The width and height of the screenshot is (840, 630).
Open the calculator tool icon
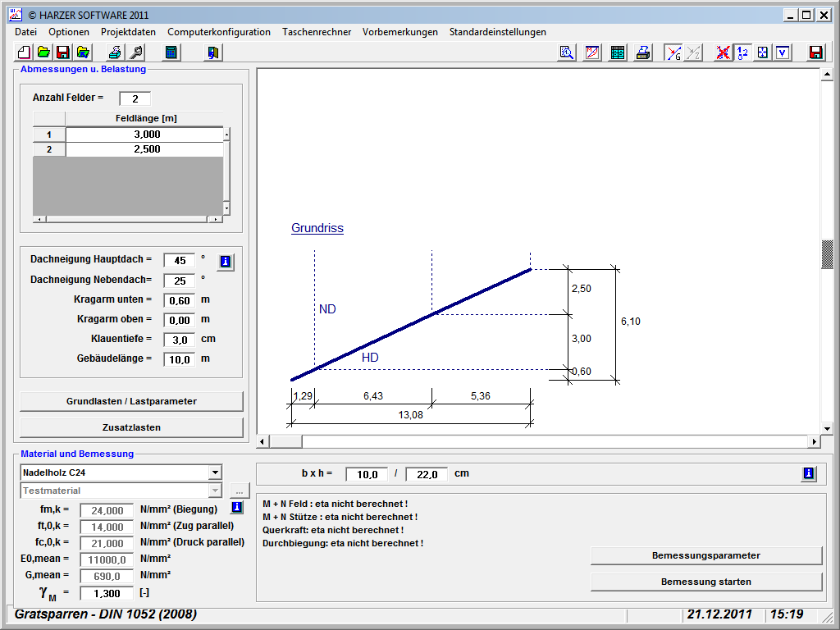pyautogui.click(x=171, y=52)
